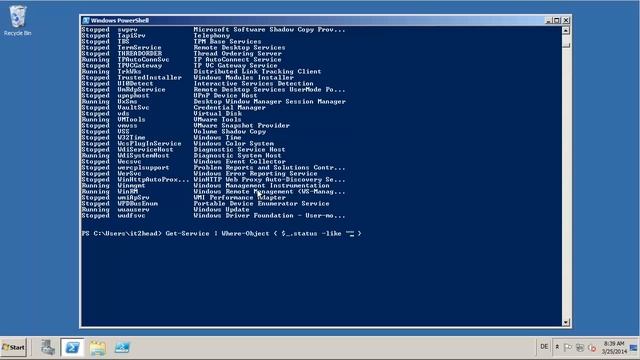This screenshot has height=360, width=640.
Task: Click 'Virtual Disk' display name
Action: click(x=218, y=113)
